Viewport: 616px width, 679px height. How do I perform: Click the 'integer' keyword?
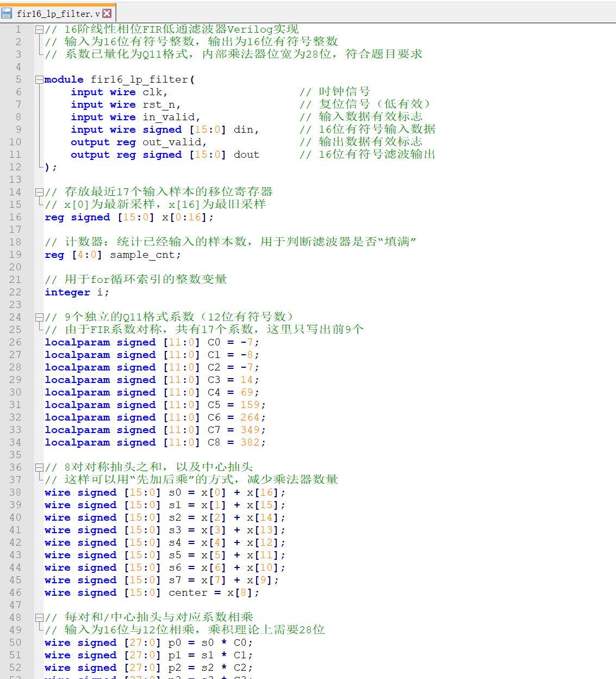click(x=67, y=292)
